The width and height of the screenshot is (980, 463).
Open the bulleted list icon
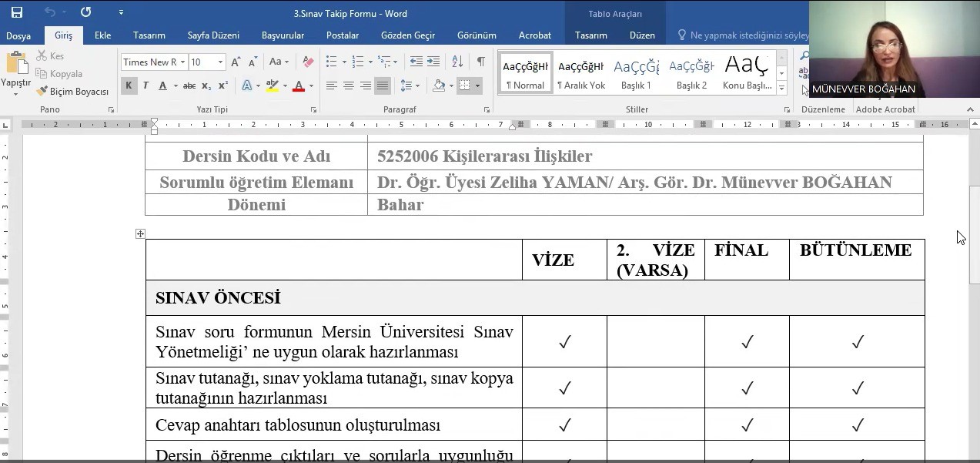pyautogui.click(x=331, y=61)
